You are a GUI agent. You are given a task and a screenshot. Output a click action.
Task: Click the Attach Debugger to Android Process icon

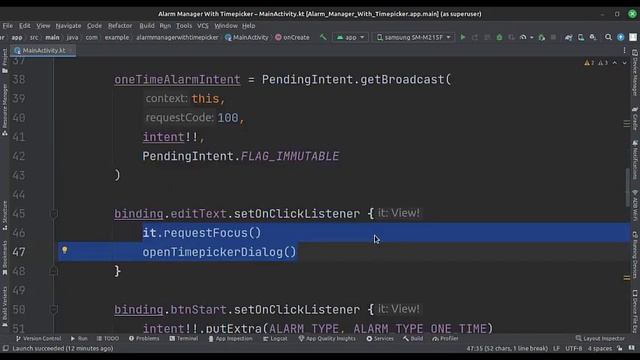coord(542,37)
